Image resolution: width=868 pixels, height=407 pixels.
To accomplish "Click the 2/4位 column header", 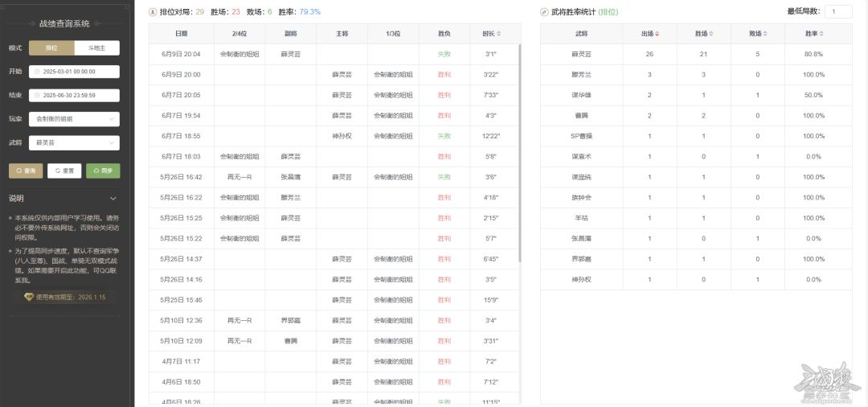I will click(240, 34).
